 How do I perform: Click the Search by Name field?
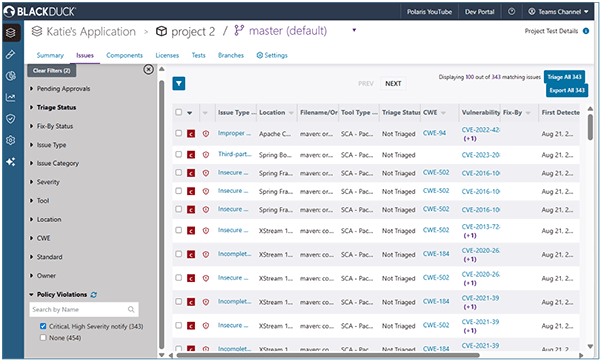tap(84, 310)
